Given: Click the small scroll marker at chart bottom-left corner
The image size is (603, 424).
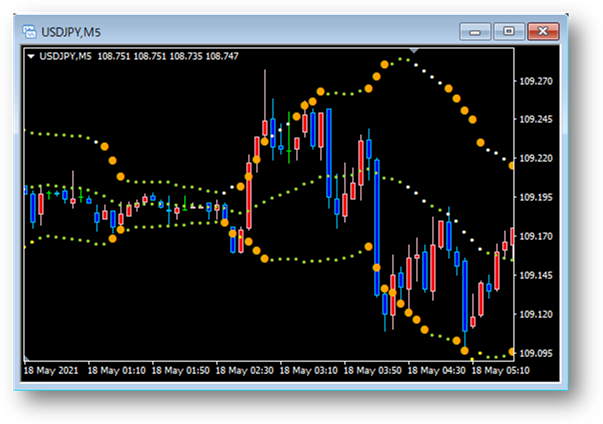Looking at the screenshot, I should (27, 358).
